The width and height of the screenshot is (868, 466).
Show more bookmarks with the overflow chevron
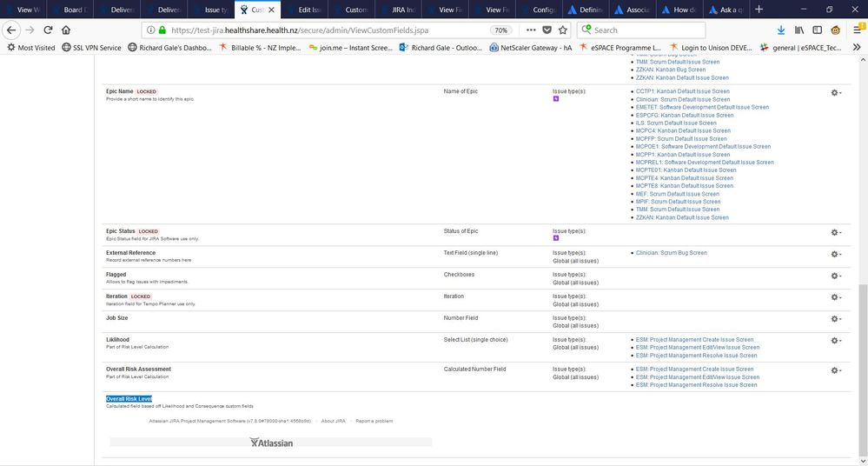[857, 48]
